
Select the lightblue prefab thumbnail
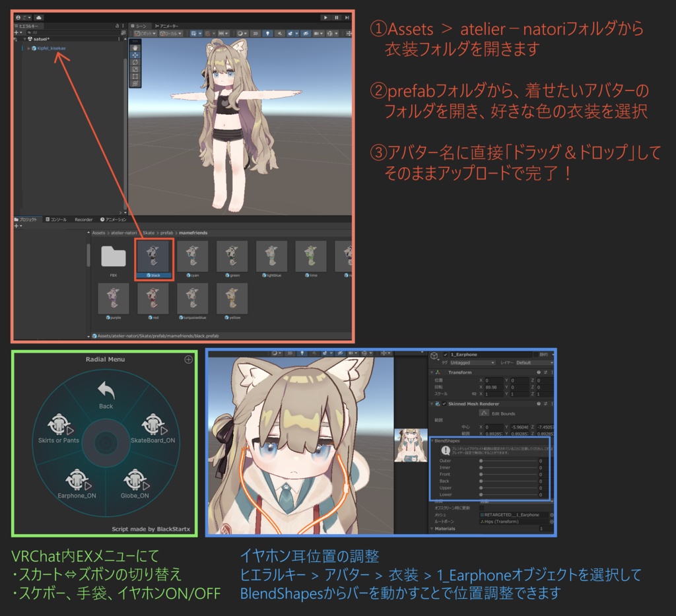pyautogui.click(x=271, y=256)
